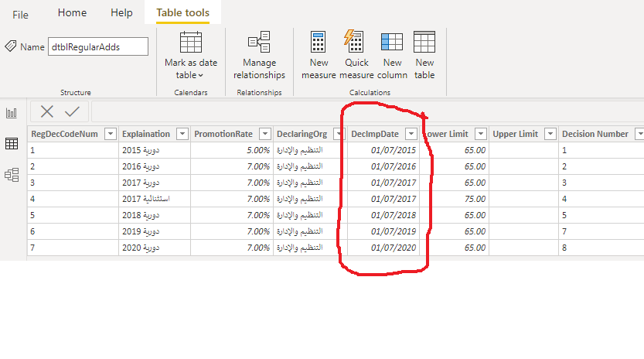Expand Mark as date table dropdown arrow
This screenshot has height=359, width=644.
200,75
